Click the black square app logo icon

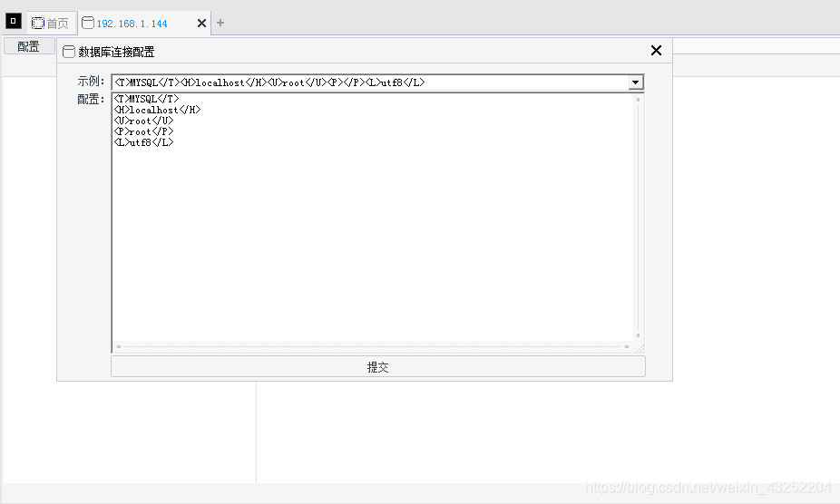click(14, 21)
